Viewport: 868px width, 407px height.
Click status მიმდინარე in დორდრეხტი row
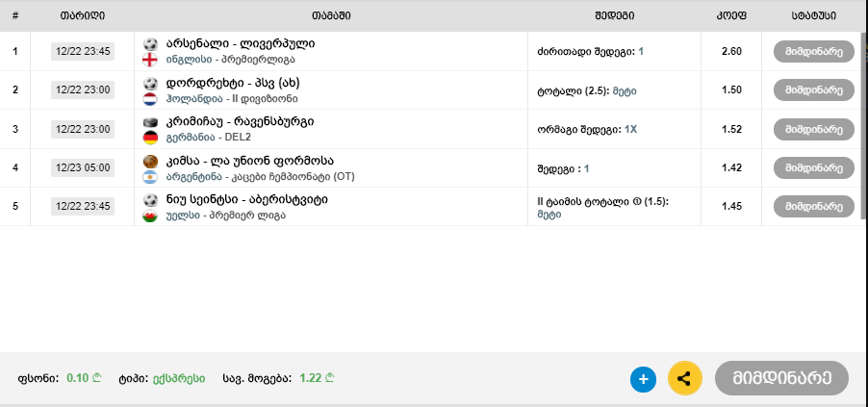tap(814, 89)
